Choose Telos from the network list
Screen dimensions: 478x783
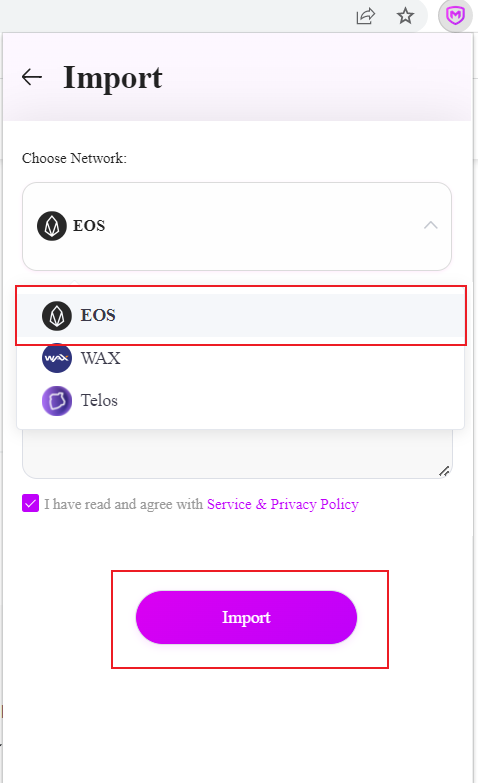(241, 400)
